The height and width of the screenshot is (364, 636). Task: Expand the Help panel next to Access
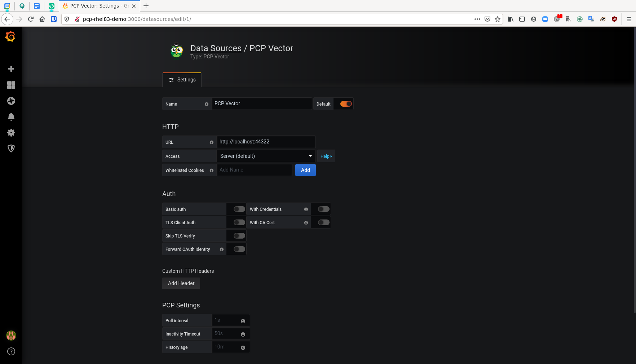click(326, 156)
